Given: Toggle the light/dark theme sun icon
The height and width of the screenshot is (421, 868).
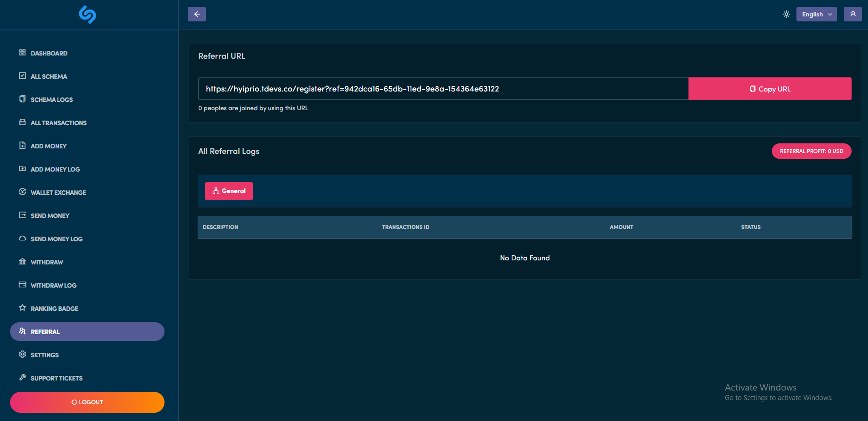Looking at the screenshot, I should 786,14.
